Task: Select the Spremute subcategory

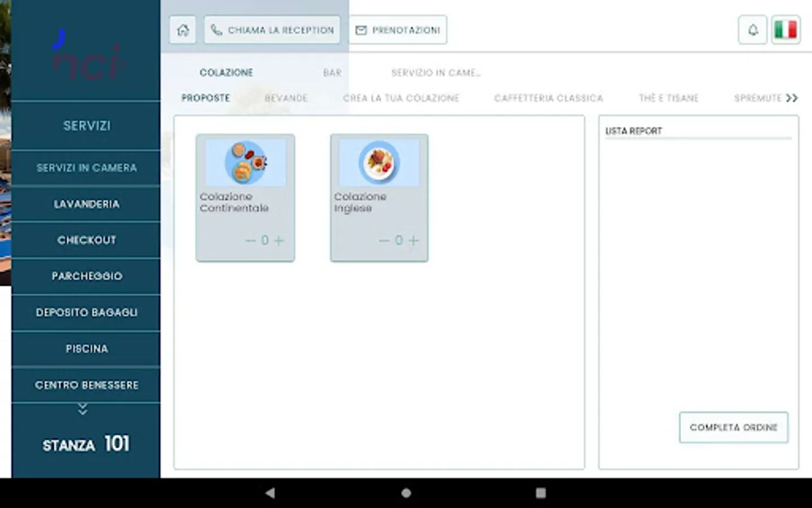Action: 758,98
